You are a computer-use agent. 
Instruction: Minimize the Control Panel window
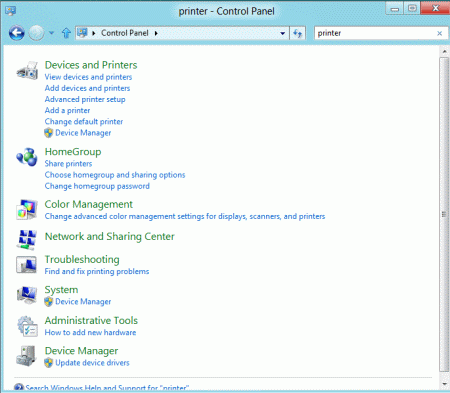[x=395, y=9]
